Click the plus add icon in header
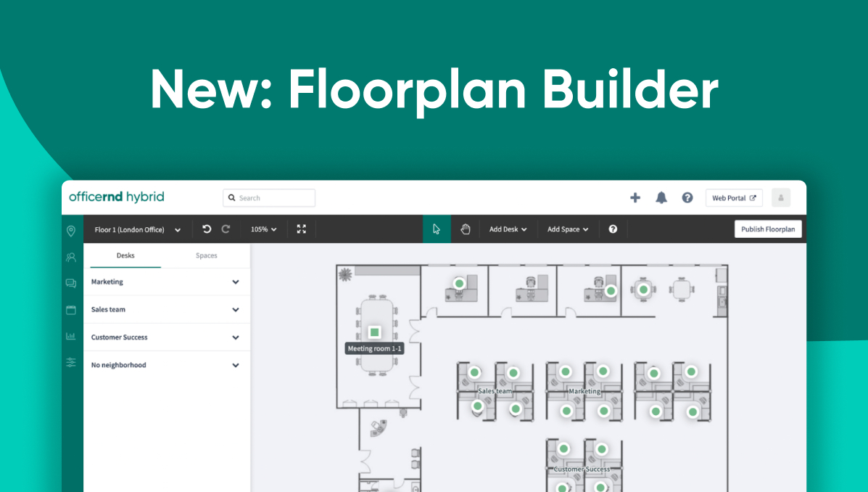This screenshot has width=868, height=492. 635,198
